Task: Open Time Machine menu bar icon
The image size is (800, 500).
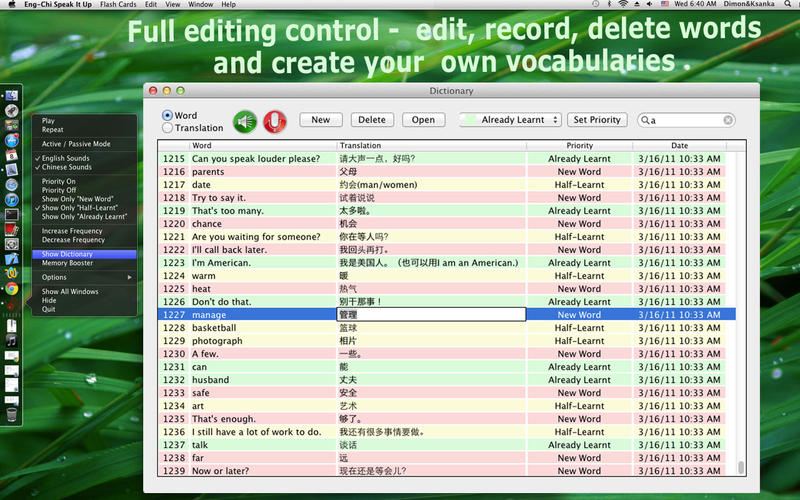Action: tap(595, 4)
